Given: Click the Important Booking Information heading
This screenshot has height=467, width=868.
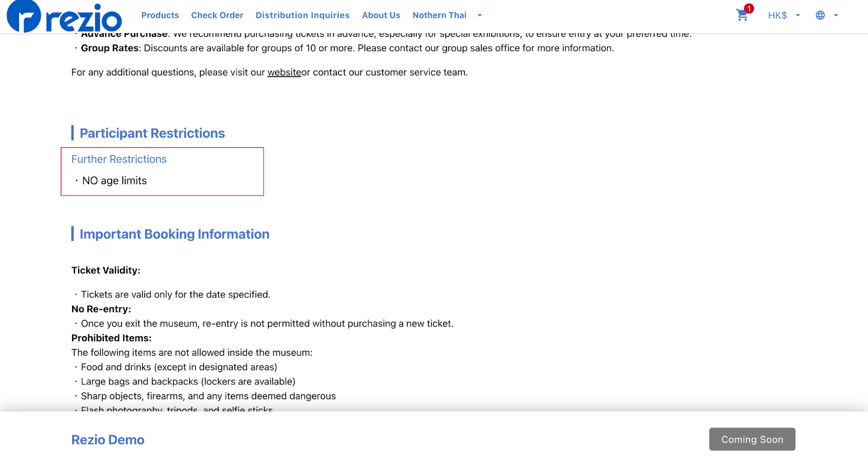Looking at the screenshot, I should tap(175, 234).
